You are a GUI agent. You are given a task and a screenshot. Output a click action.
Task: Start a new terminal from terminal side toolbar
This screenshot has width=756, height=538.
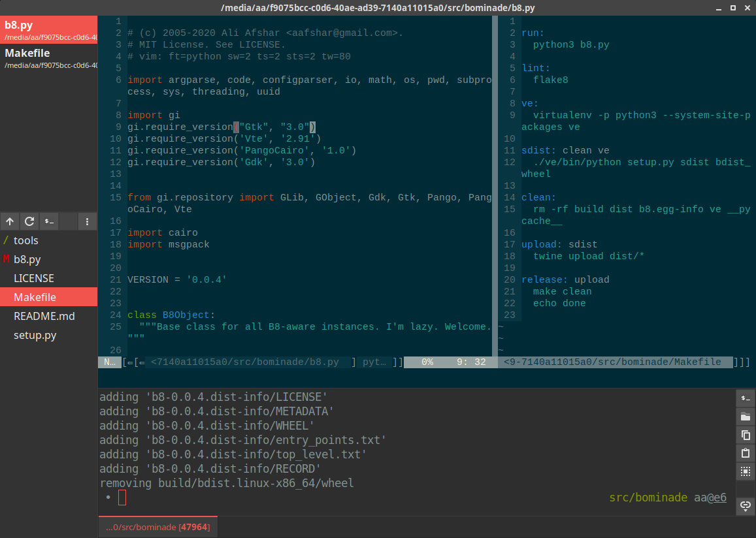(746, 398)
